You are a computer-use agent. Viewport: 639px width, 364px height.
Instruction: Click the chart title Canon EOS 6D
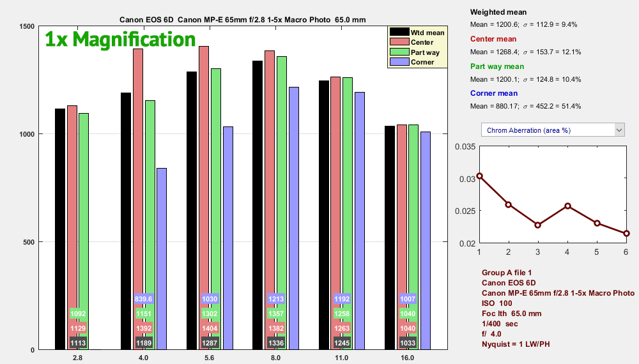pos(242,20)
